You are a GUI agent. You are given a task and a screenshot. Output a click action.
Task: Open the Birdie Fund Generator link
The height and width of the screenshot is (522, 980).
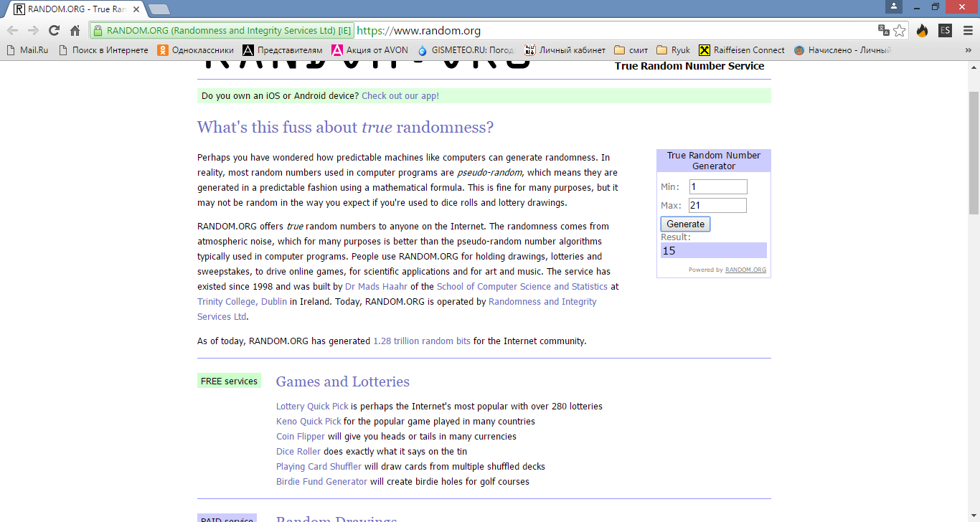pos(321,481)
